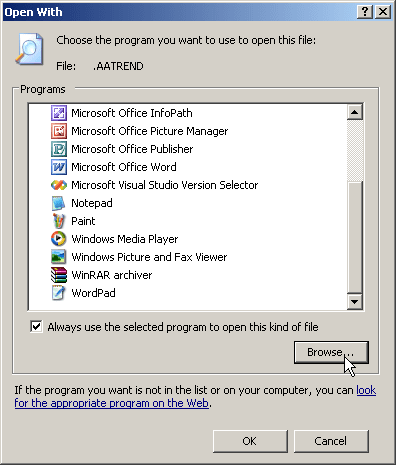Pick the Microsoft Office Word icon
This screenshot has width=396, height=465.
pyautogui.click(x=59, y=167)
